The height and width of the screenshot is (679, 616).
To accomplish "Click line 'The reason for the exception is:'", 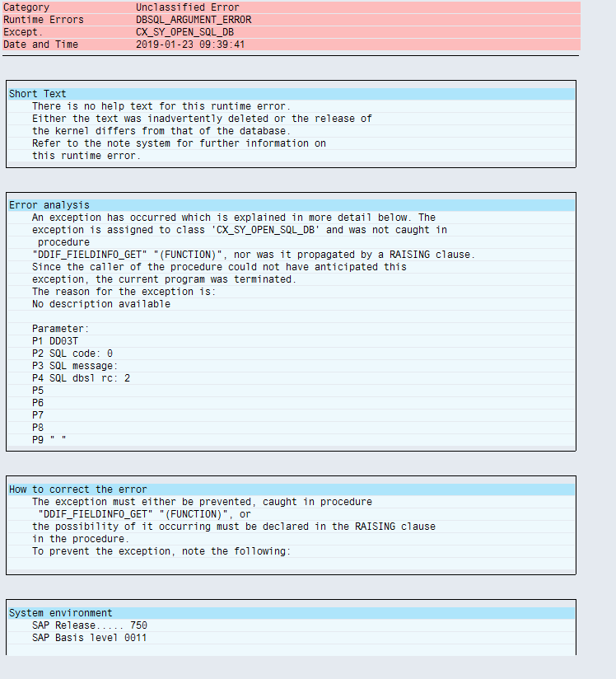I will coord(124,292).
